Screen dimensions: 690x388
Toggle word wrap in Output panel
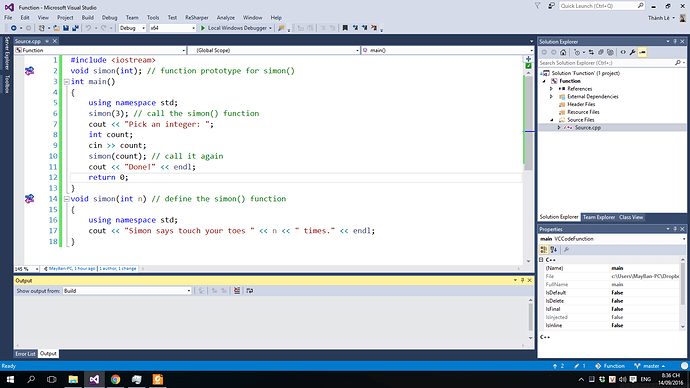pyautogui.click(x=250, y=291)
